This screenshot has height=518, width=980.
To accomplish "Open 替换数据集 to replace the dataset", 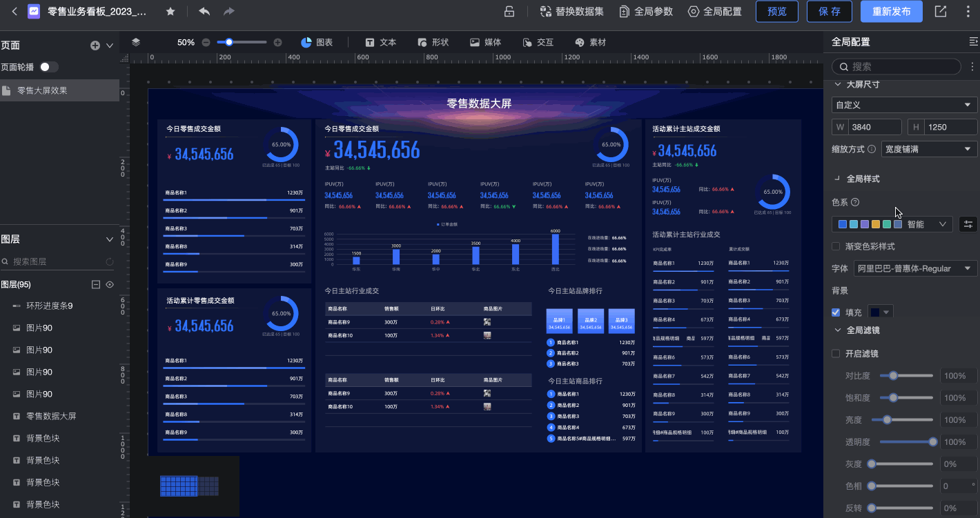I will (571, 12).
